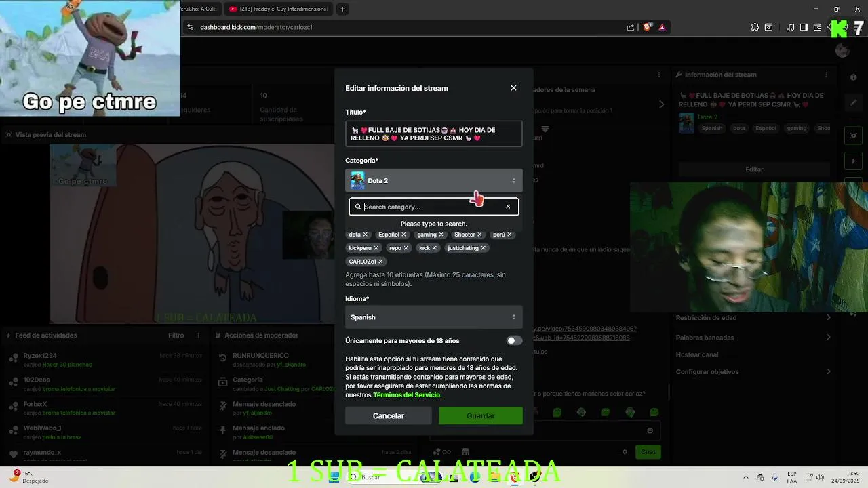Open the Brave Wallet icon
This screenshot has height=488, width=868.
pos(817,27)
